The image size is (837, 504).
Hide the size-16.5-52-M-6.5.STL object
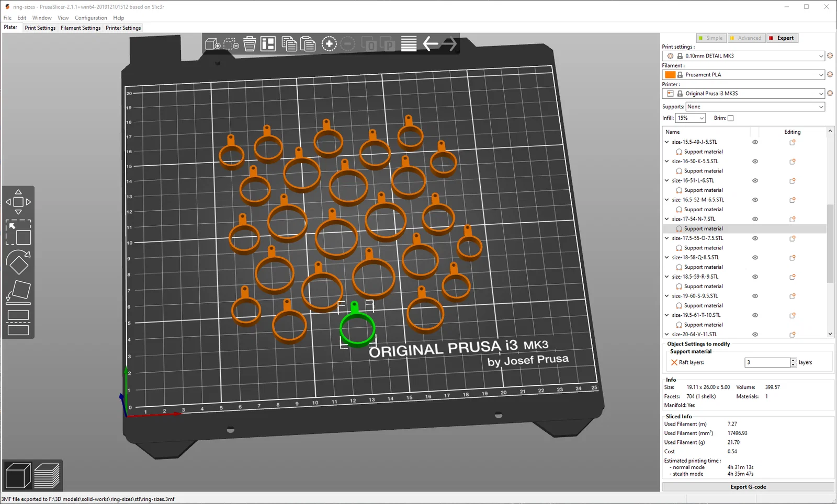click(x=755, y=200)
